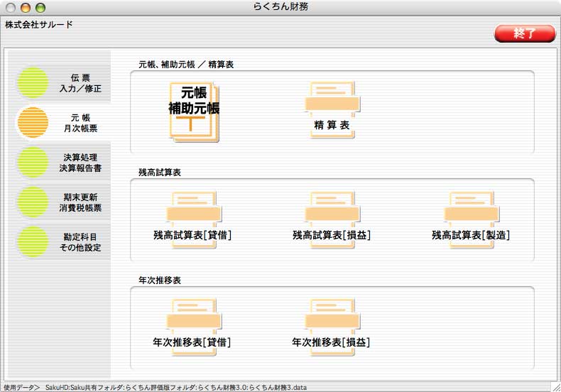Open 期末更新 消費税帳票 section
Screen dimensions: 561x392
pyautogui.click(x=80, y=202)
